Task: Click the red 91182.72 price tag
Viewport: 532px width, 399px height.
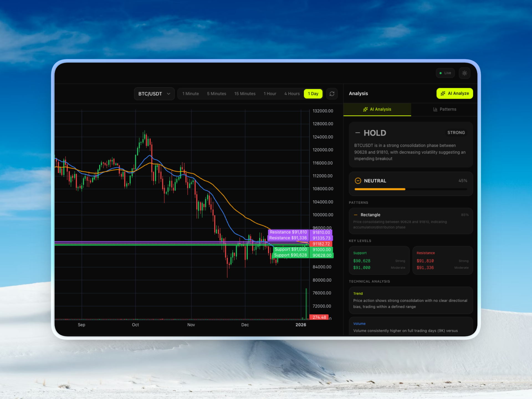Action: pos(321,244)
